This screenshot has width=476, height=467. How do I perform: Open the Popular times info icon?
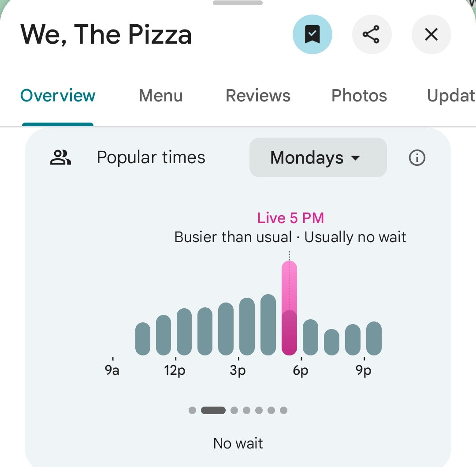tap(417, 157)
